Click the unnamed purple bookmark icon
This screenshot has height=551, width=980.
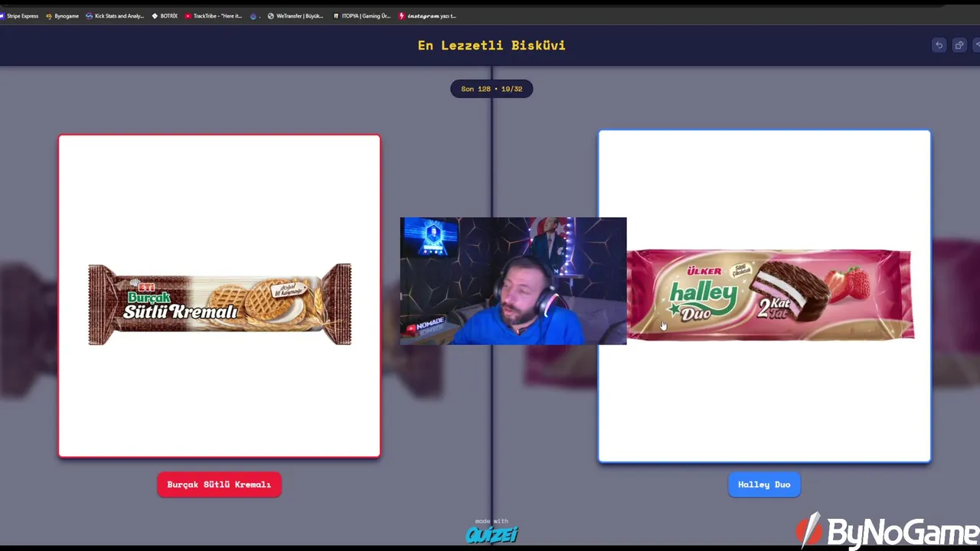point(253,15)
